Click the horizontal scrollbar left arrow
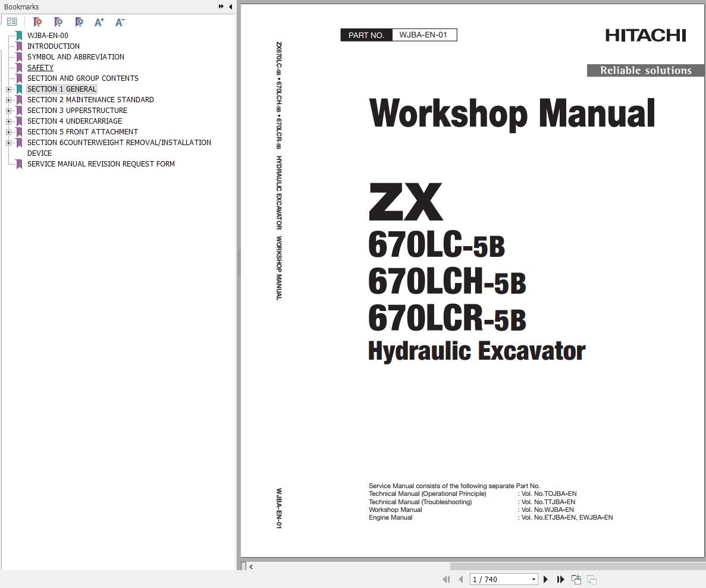Viewport: 706px width, 588px height. [x=251, y=567]
